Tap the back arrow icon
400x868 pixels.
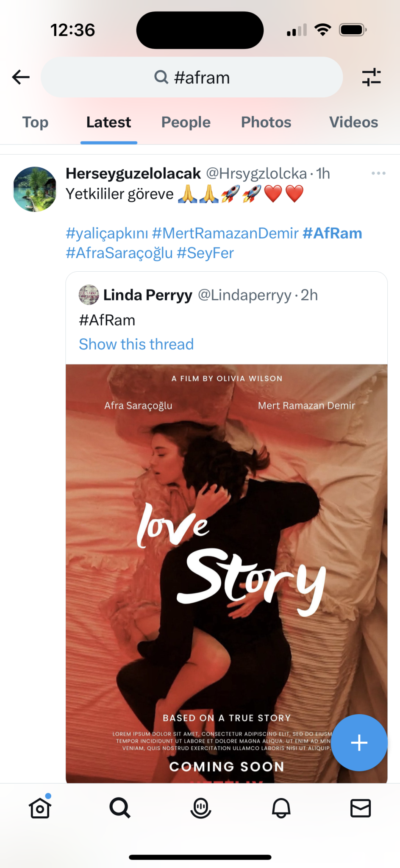[x=21, y=77]
